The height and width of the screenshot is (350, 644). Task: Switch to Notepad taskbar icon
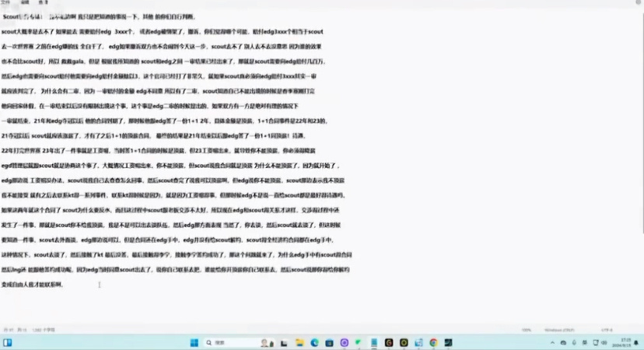point(374,342)
